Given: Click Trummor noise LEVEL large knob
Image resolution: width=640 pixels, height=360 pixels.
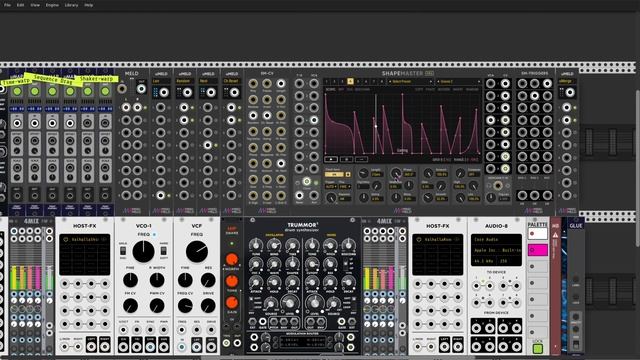Looking at the screenshot, I should click(x=315, y=303).
